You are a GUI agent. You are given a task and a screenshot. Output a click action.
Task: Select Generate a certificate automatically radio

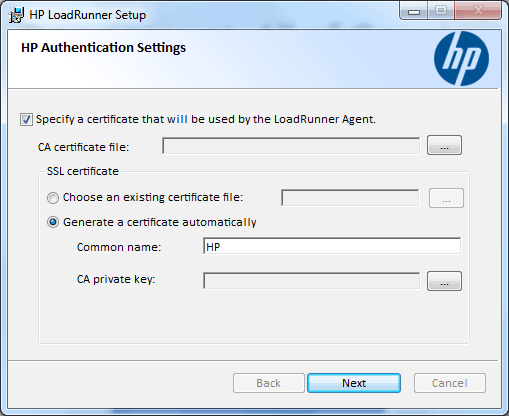[x=53, y=222]
